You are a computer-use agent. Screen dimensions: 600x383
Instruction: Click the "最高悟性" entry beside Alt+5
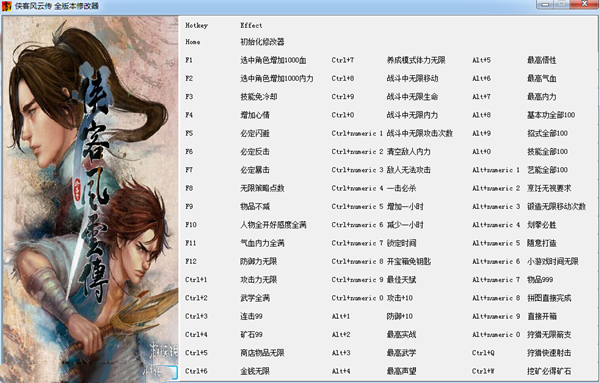[x=542, y=60]
